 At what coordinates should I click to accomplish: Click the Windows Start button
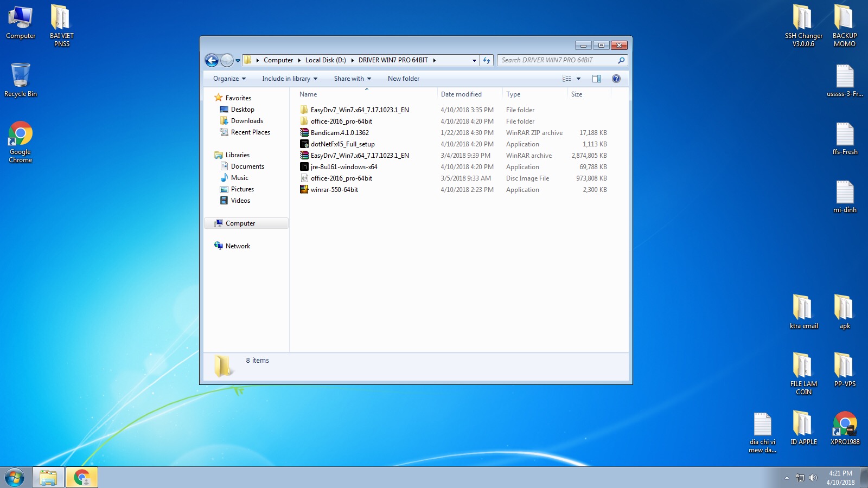pos(15,478)
